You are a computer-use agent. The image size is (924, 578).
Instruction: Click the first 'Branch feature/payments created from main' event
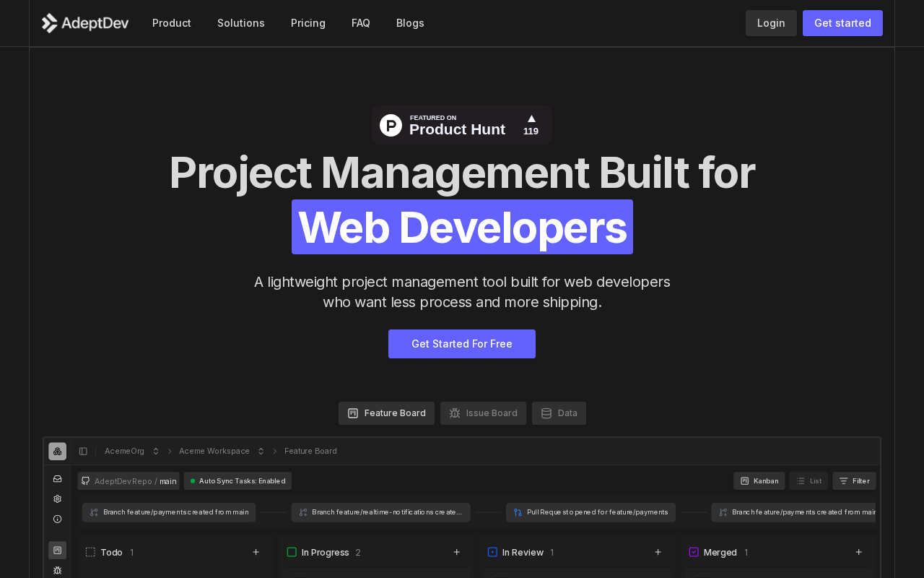[x=169, y=512]
